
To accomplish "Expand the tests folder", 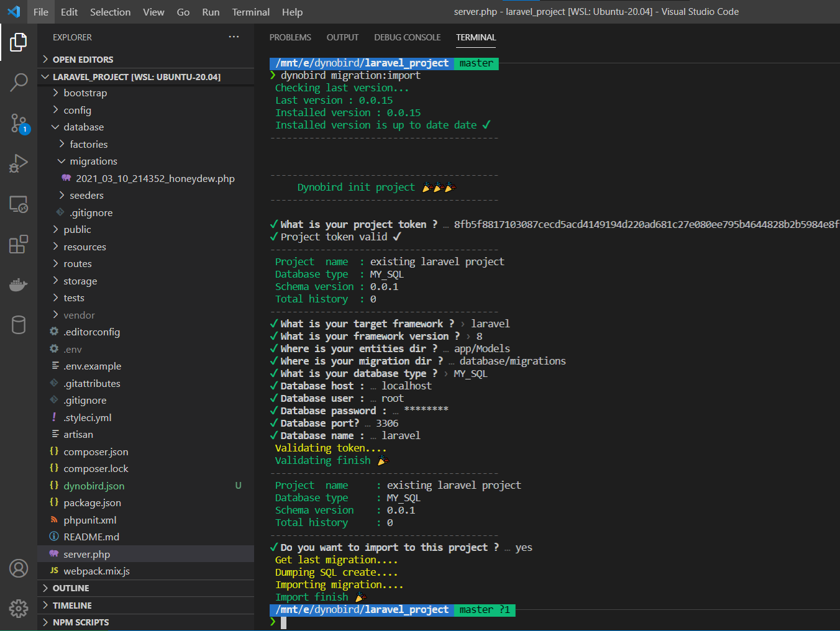I will coord(145,297).
